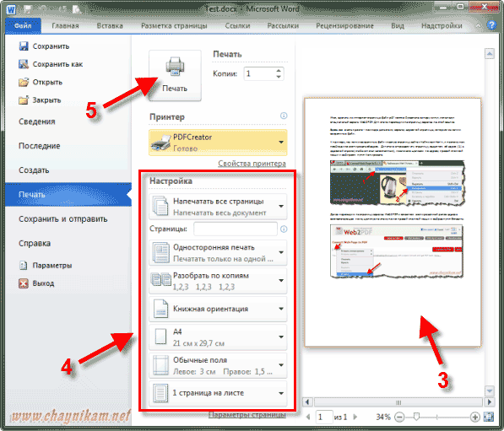
Task: Increase copies with the up spinner arrow
Action: 279,70
